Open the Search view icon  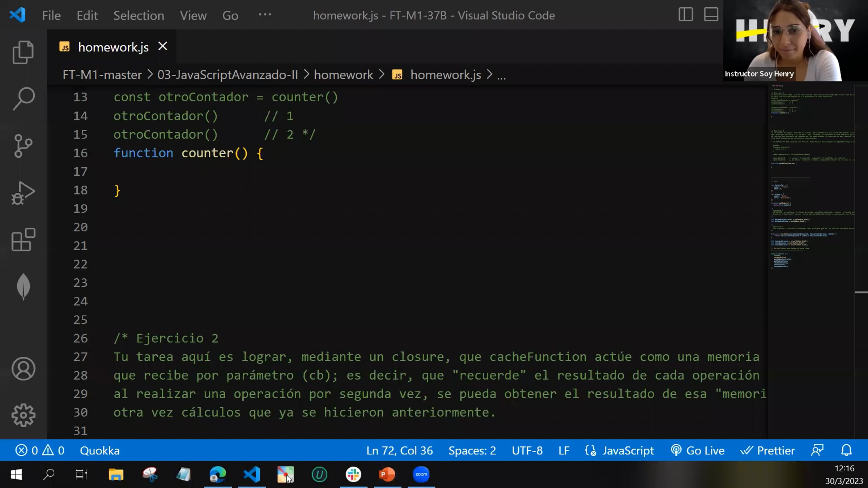click(x=23, y=99)
